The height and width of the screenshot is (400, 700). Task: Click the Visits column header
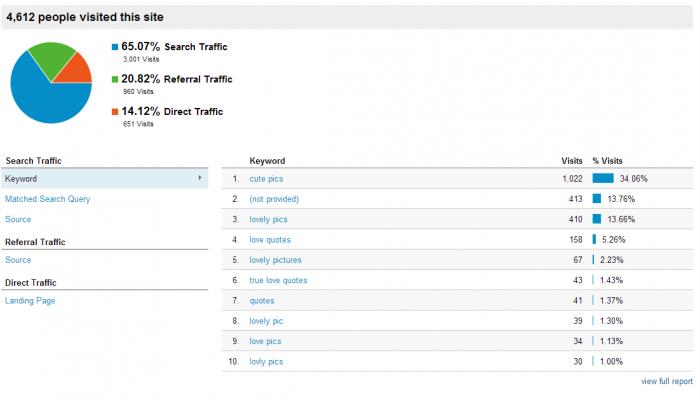tap(572, 161)
